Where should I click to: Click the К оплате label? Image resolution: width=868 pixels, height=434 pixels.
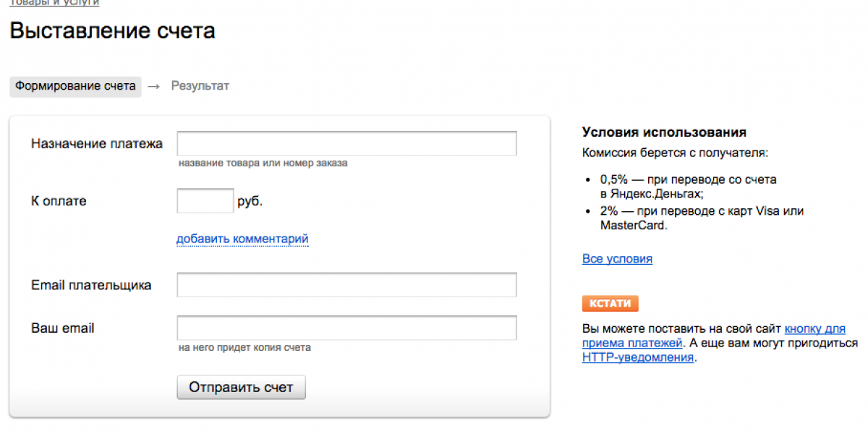pyautogui.click(x=59, y=201)
